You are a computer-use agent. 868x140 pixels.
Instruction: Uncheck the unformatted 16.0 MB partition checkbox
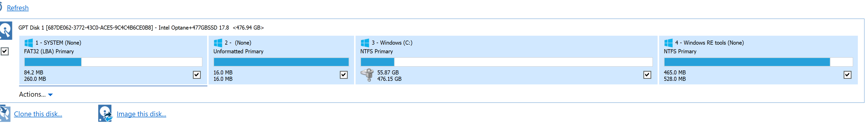[344, 75]
